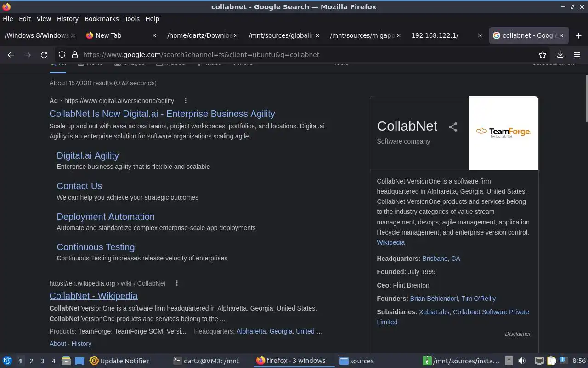Open the network status tray icon

click(x=539, y=361)
